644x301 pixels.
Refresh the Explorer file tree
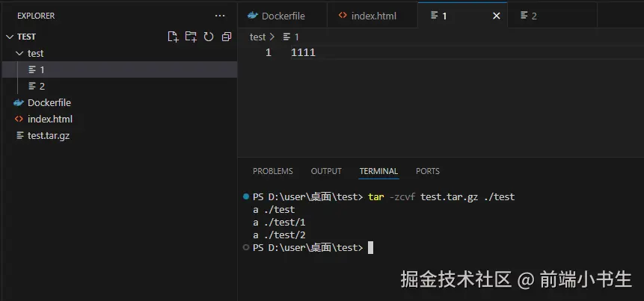click(x=209, y=37)
